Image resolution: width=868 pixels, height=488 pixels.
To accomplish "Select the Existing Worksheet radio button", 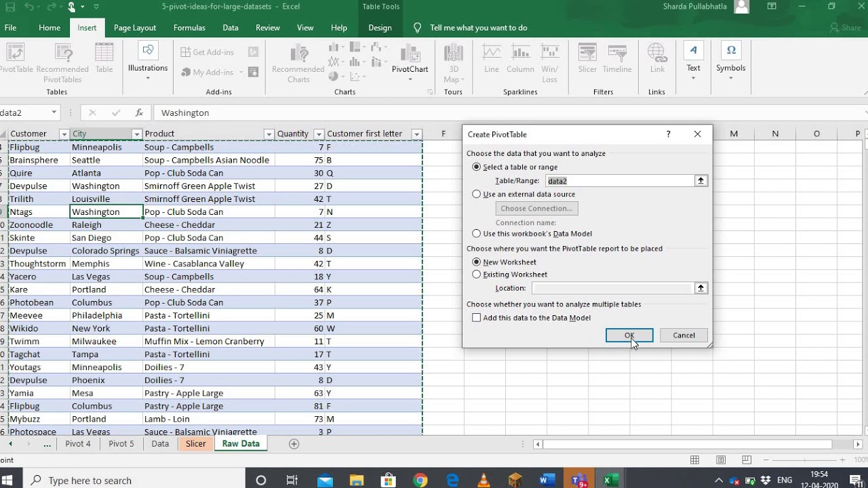I will 477,274.
